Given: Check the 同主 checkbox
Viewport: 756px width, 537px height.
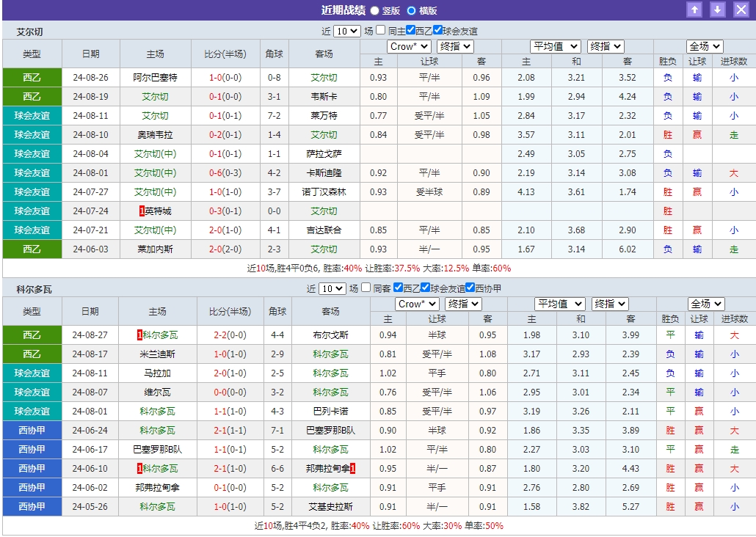Looking at the screenshot, I should 379,30.
